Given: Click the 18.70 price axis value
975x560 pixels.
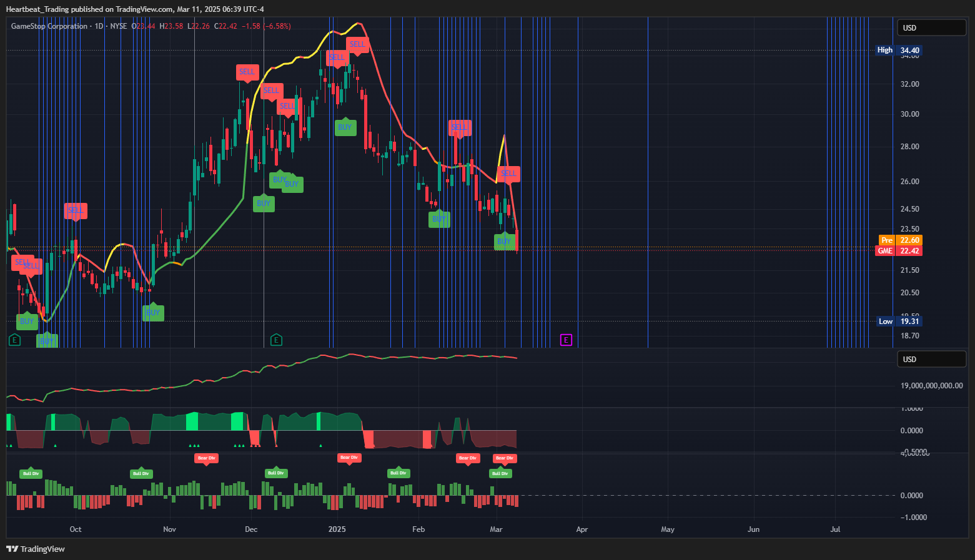Looking at the screenshot, I should pyautogui.click(x=909, y=336).
